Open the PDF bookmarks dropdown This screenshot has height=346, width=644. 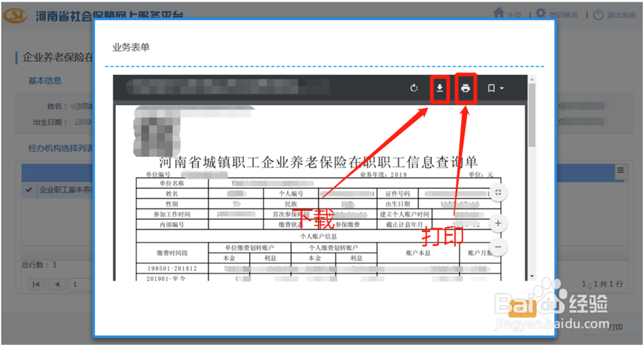tap(495, 88)
